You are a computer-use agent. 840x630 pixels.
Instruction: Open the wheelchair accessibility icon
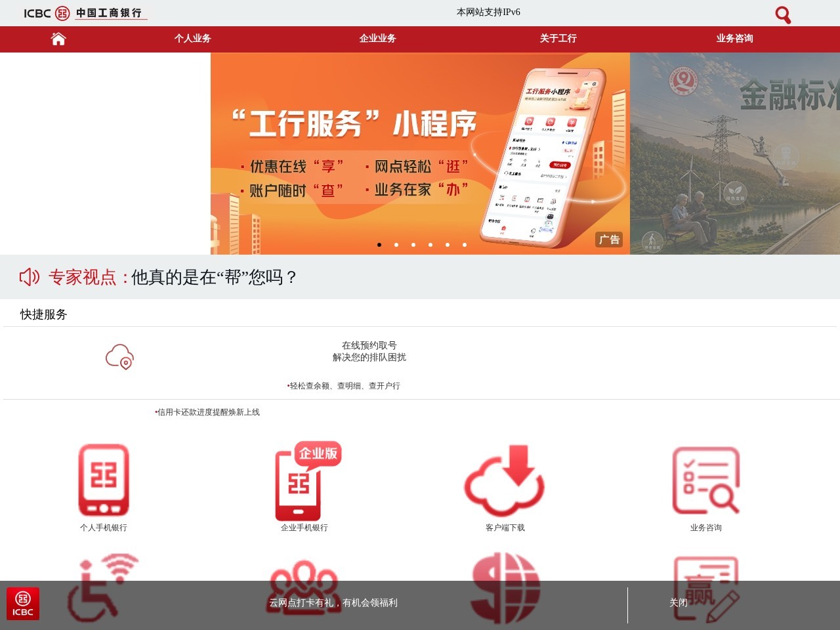(104, 589)
